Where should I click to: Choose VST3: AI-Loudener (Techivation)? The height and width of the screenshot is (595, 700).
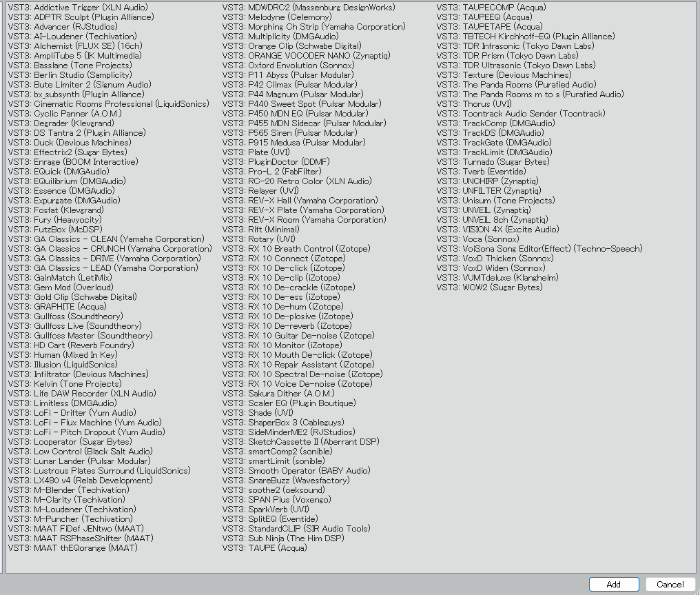(x=72, y=36)
